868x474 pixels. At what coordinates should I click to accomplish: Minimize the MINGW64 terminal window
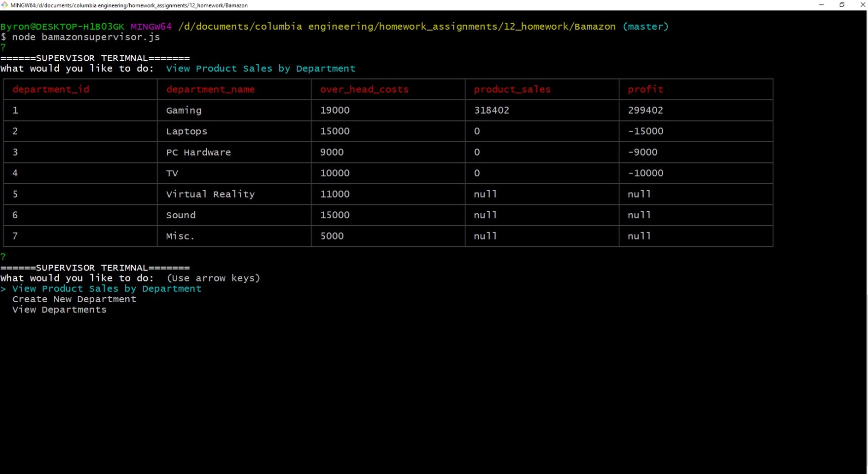pos(821,5)
